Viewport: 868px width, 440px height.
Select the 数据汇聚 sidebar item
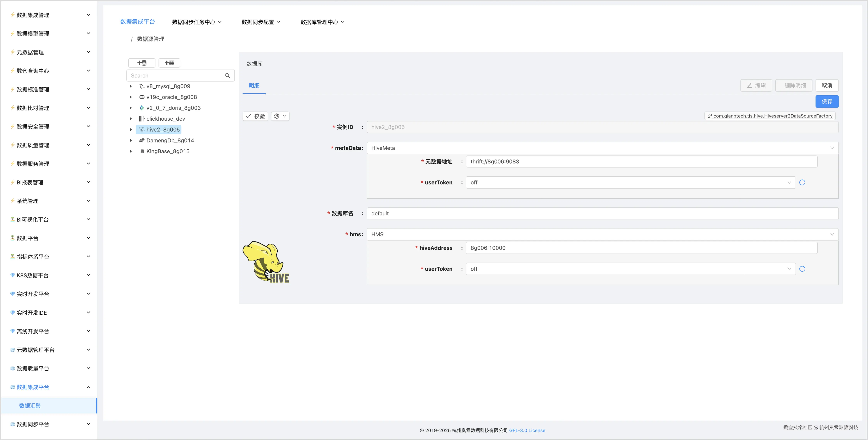[x=30, y=406]
